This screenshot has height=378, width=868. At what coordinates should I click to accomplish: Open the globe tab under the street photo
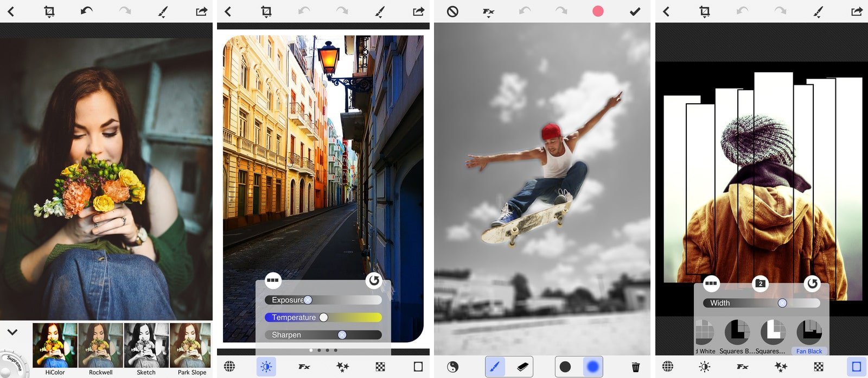point(229,367)
